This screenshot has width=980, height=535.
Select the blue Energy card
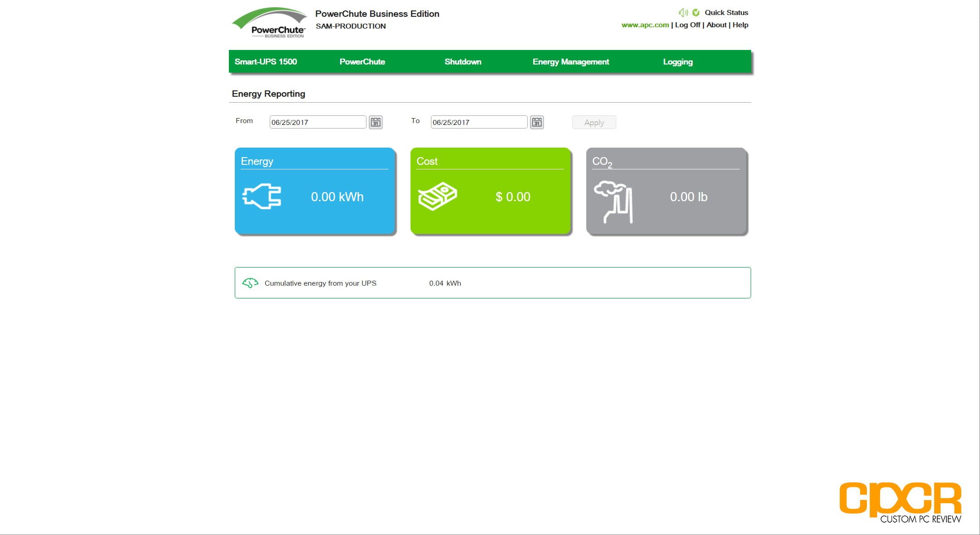tap(315, 191)
